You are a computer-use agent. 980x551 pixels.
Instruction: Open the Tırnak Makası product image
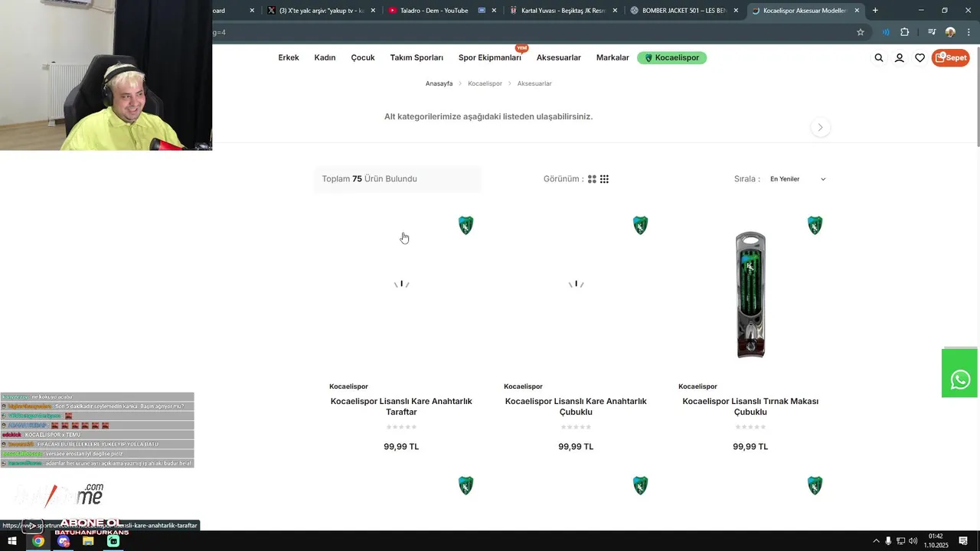click(750, 295)
